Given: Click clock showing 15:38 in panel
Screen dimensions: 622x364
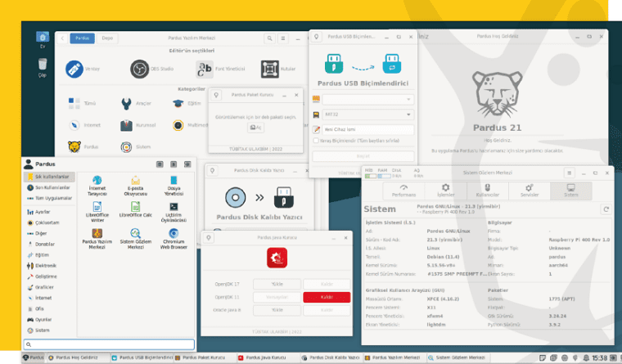Looking at the screenshot, I should (x=599, y=358).
